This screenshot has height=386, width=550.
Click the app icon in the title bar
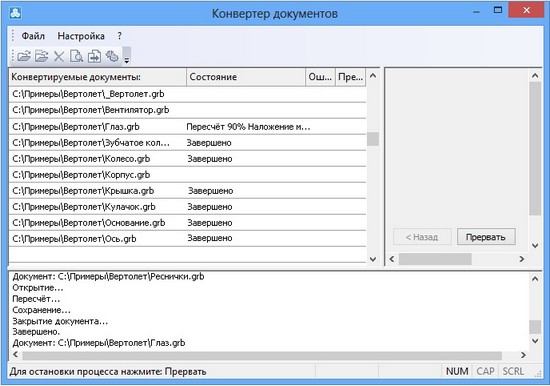pyautogui.click(x=15, y=13)
